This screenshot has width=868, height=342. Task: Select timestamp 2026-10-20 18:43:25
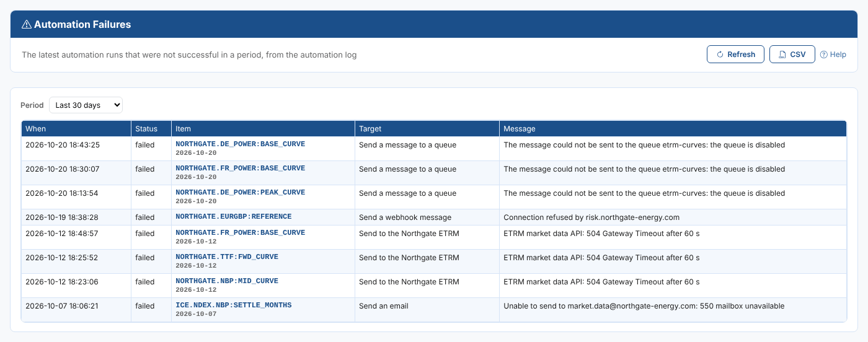pos(63,145)
